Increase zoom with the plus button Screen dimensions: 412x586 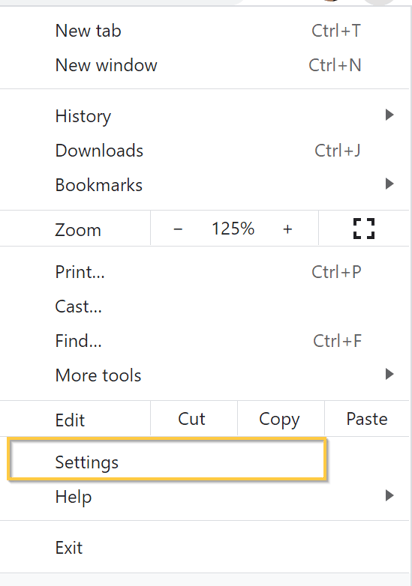(x=287, y=229)
